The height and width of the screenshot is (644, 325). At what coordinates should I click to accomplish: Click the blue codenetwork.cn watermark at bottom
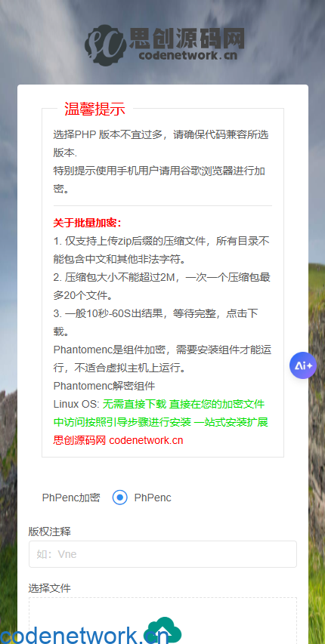[85, 634]
